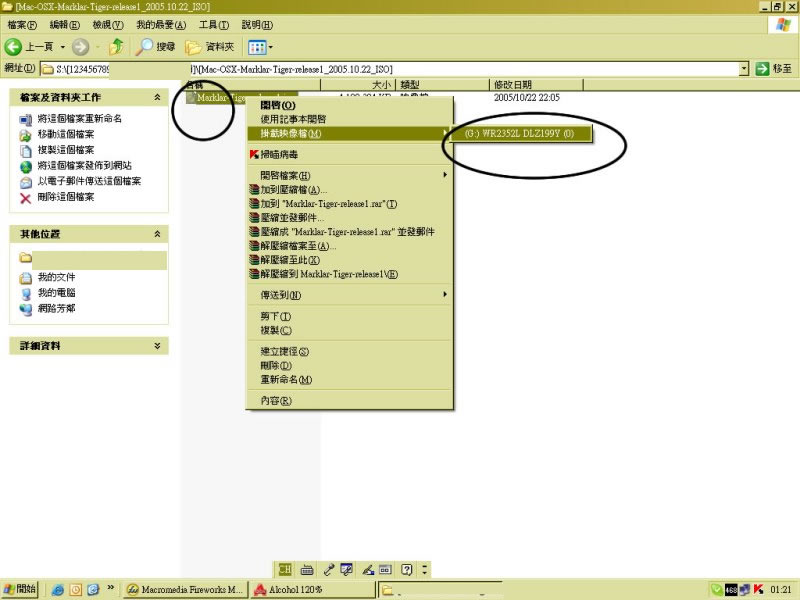Choose 內容(R) properties entry

[349, 401]
